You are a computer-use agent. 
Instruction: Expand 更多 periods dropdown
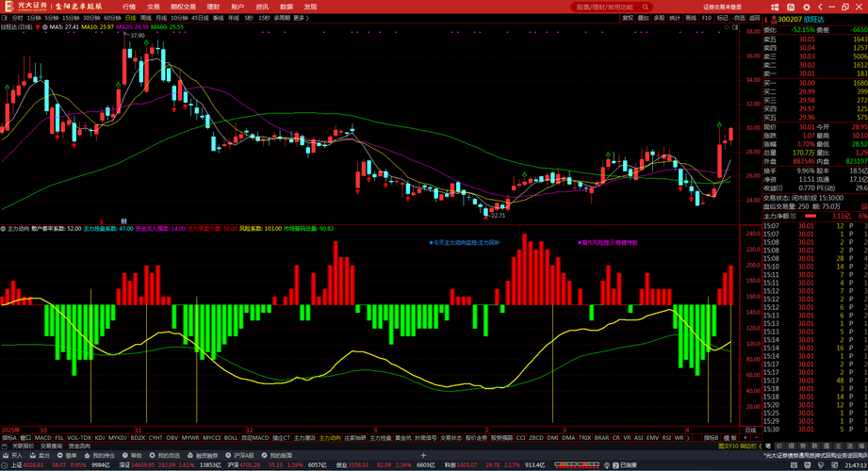[301, 18]
